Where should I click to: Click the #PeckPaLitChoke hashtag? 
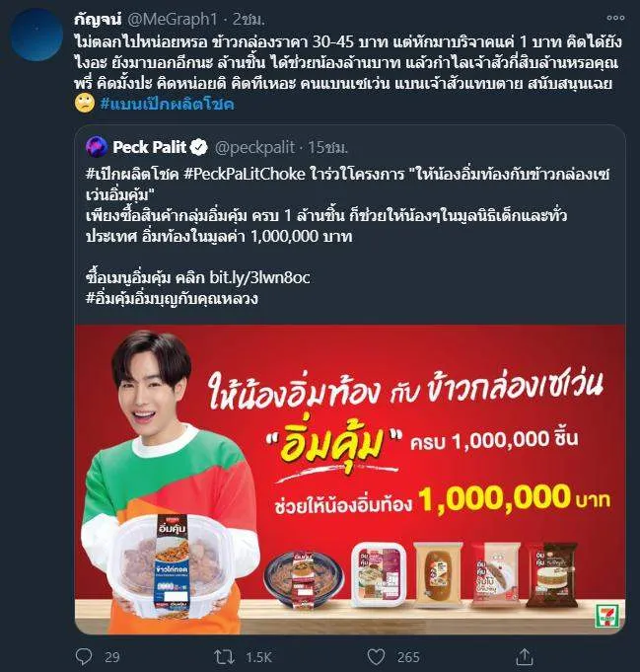click(x=245, y=174)
